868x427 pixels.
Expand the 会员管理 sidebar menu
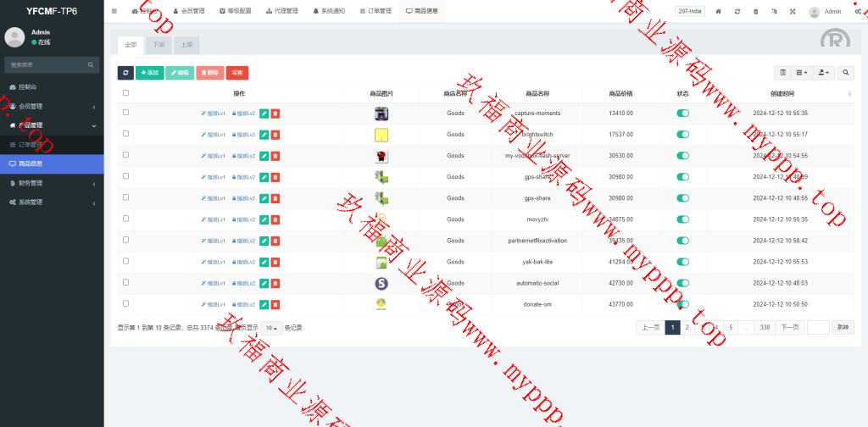coord(51,106)
